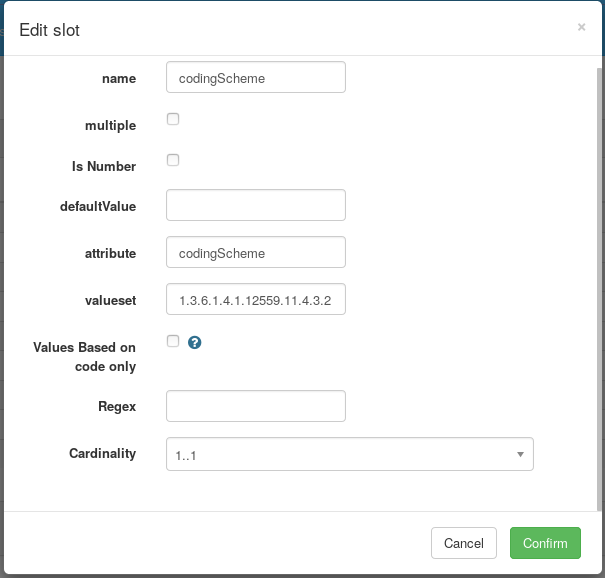Click the Confirm button

[x=545, y=543]
